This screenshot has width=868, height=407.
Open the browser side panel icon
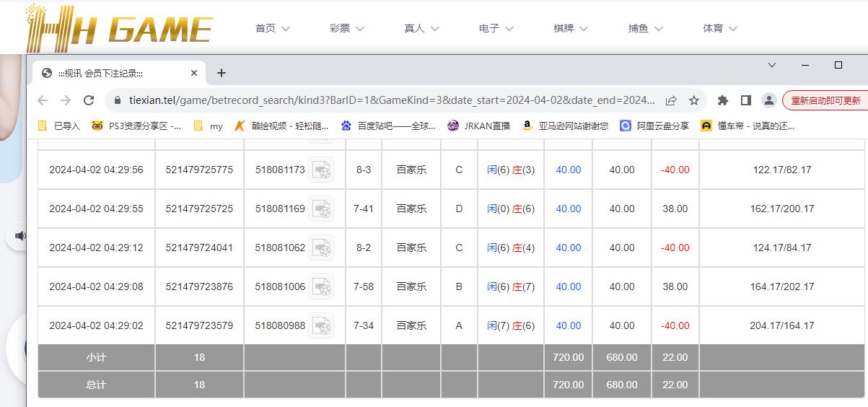coord(746,100)
